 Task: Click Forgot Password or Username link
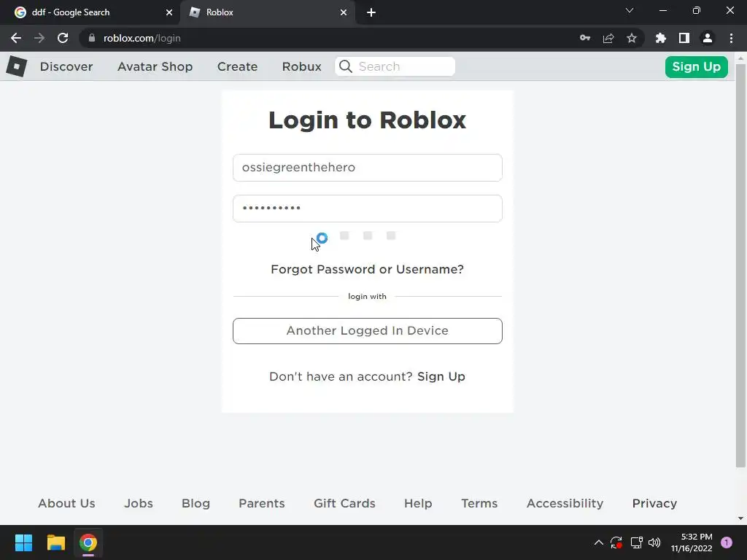pos(367,270)
